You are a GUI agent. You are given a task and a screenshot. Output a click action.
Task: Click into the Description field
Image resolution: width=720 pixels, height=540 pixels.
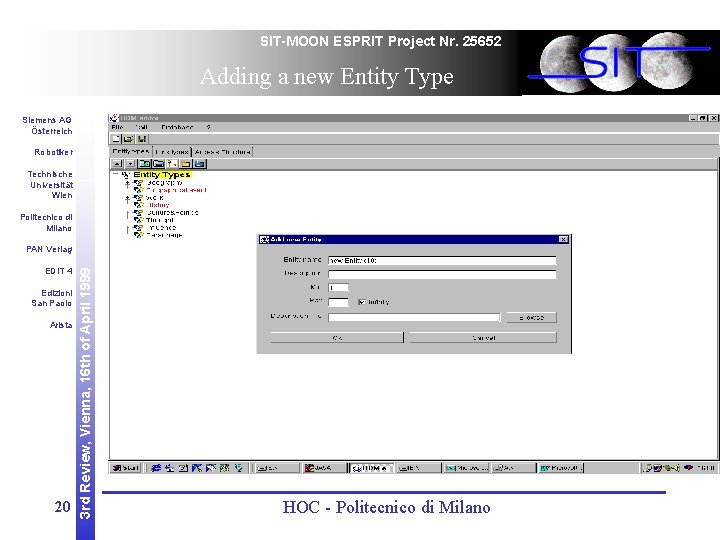pos(442,274)
